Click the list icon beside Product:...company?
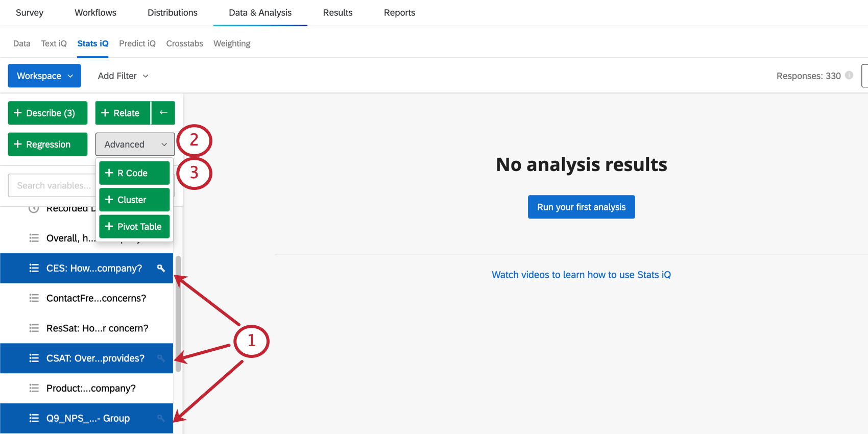Image resolution: width=868 pixels, height=434 pixels. click(x=34, y=388)
